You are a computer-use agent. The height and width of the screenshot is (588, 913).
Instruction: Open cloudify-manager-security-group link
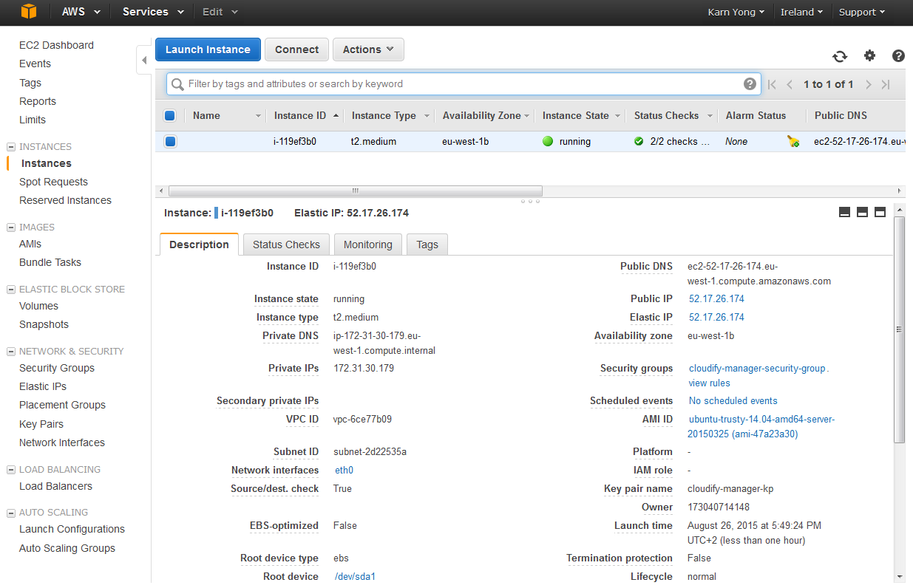(x=757, y=368)
